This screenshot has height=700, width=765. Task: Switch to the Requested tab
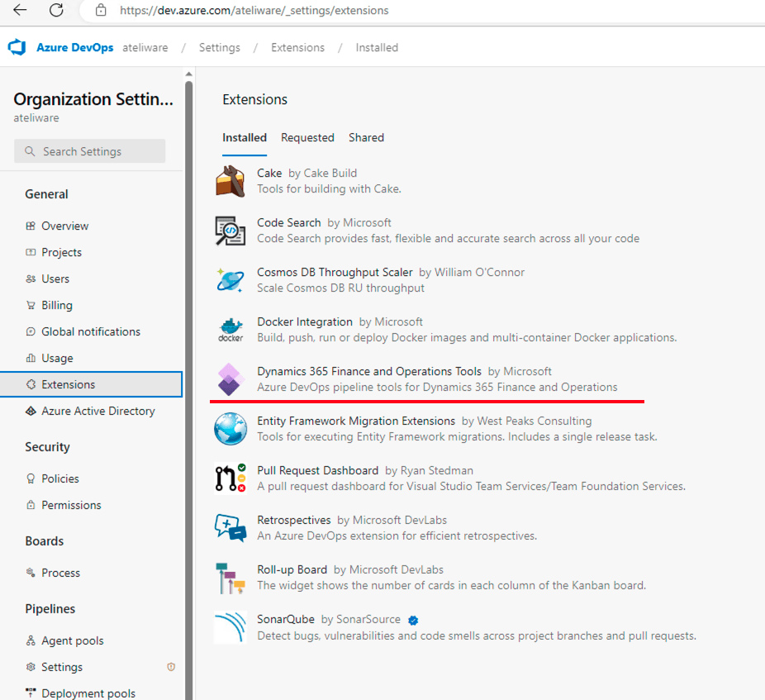307,138
